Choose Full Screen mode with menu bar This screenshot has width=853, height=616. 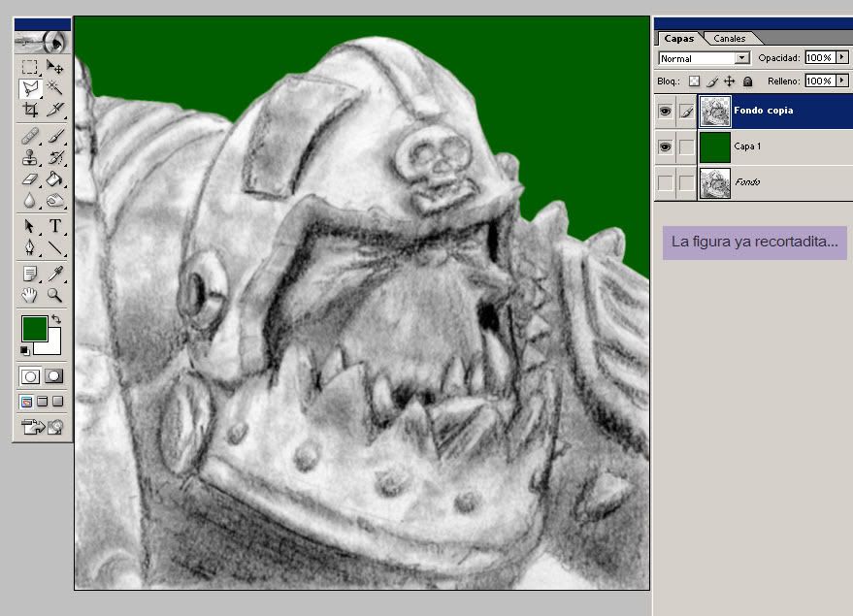tap(42, 402)
